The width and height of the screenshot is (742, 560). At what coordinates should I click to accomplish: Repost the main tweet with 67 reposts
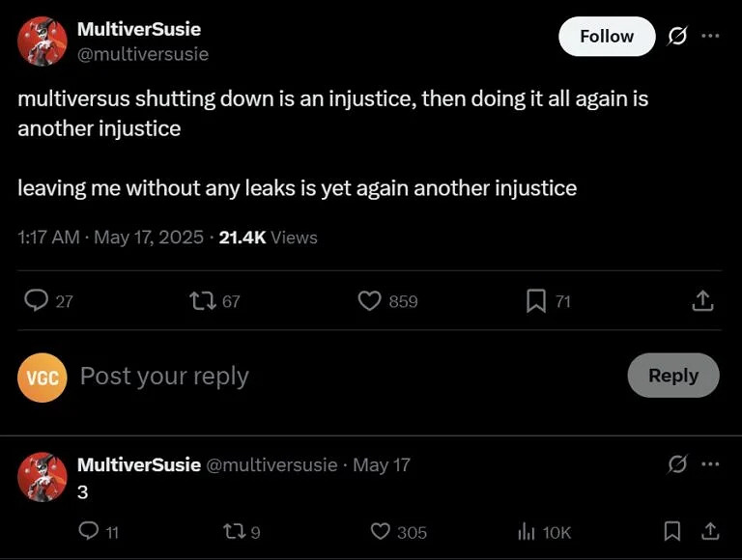pos(203,301)
